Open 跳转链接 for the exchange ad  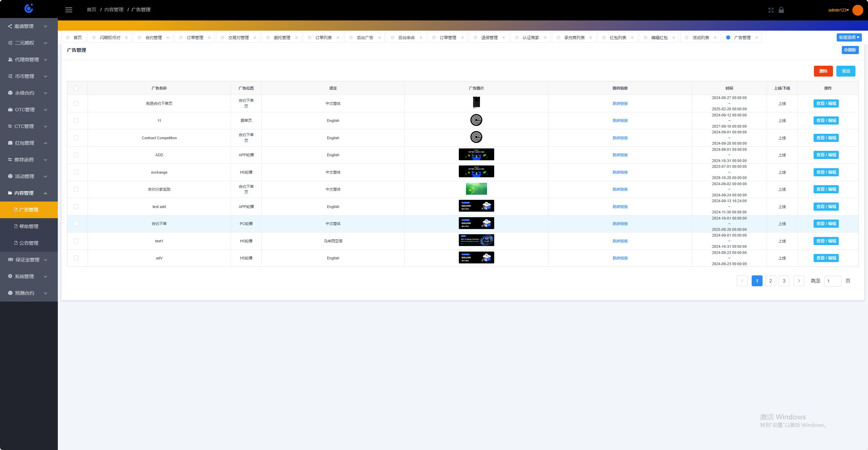click(620, 172)
